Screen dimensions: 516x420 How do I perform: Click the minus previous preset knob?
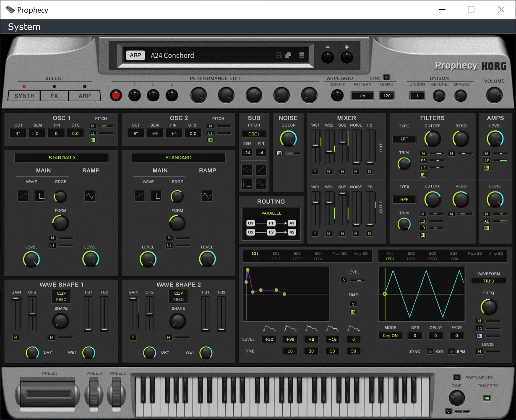tap(328, 57)
